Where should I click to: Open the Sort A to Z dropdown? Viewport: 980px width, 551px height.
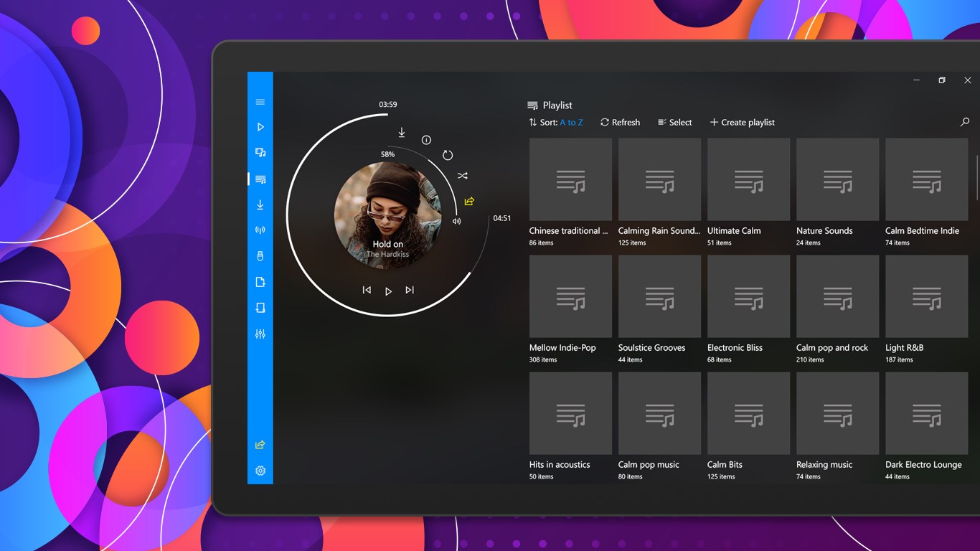[556, 123]
